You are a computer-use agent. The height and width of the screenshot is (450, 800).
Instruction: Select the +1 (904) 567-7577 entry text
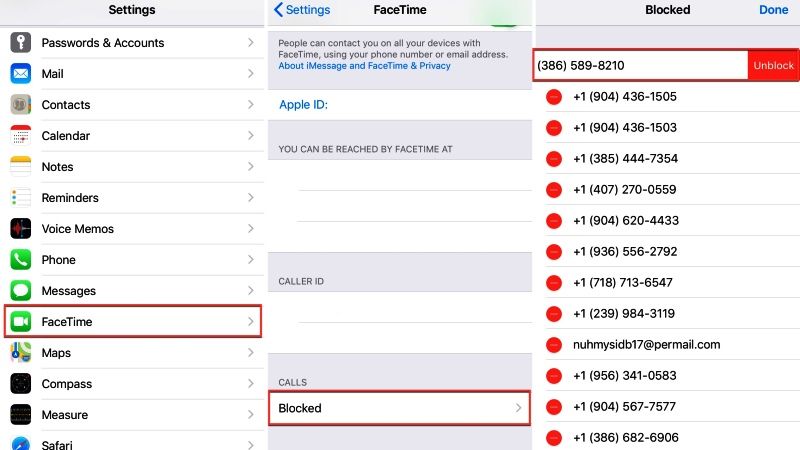[x=624, y=407]
